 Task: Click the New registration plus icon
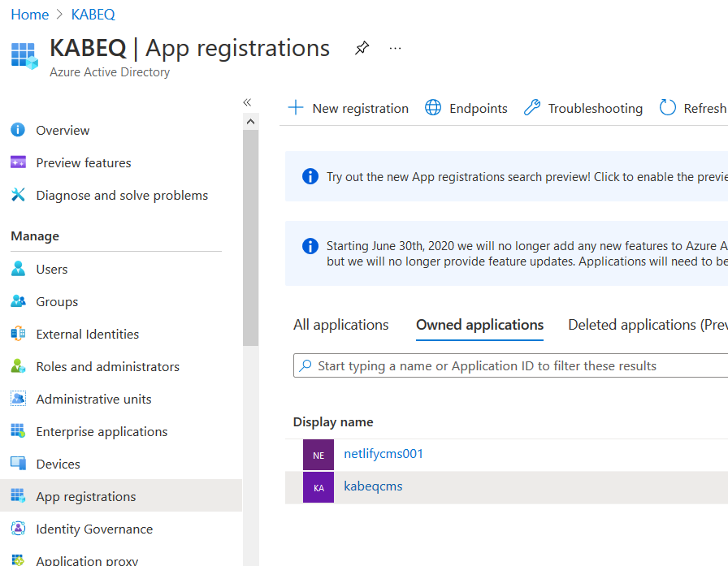point(296,108)
